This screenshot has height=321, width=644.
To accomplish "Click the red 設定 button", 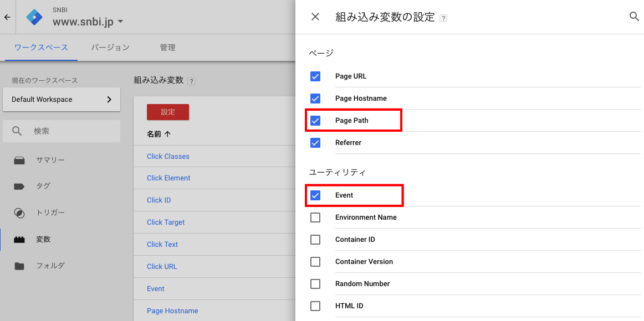I will coord(168,112).
